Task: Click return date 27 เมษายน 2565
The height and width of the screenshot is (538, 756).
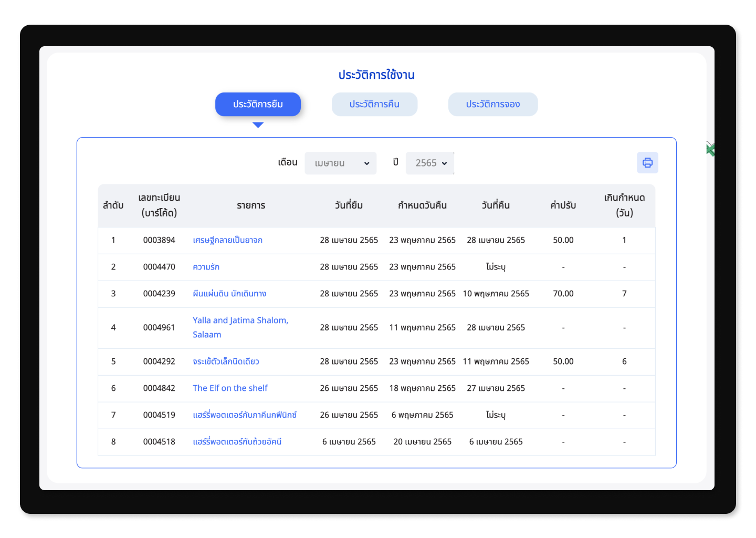Action: (496, 388)
